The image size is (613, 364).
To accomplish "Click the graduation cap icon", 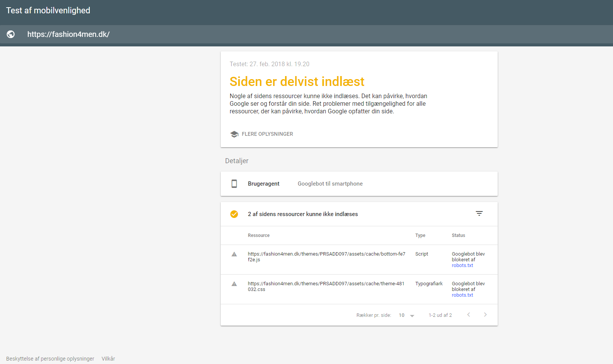I will (x=234, y=134).
